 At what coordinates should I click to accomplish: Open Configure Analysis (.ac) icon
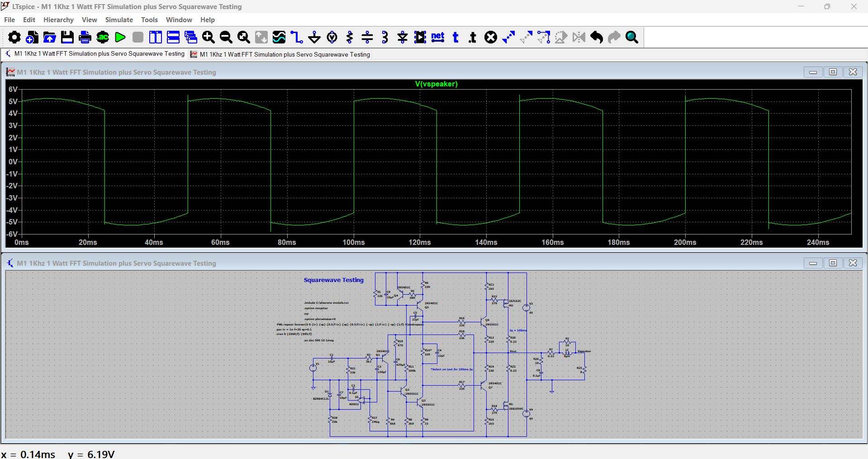(103, 37)
